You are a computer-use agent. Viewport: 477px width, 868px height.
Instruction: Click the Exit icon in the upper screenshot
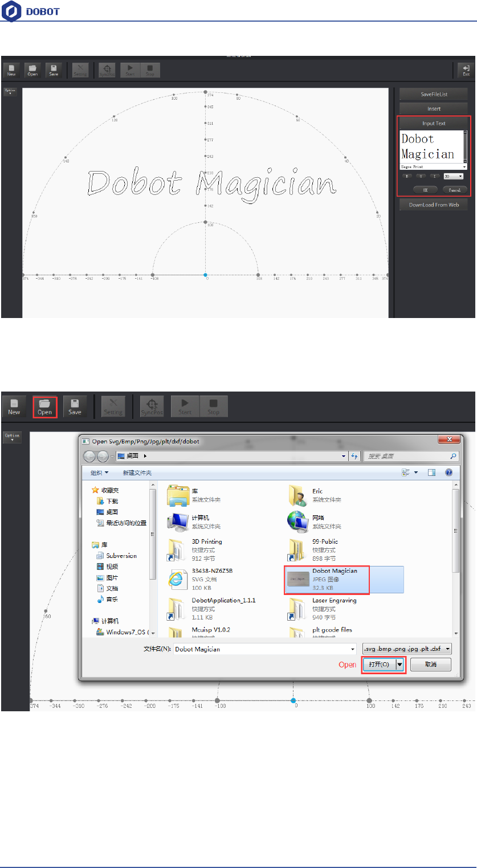(x=466, y=70)
